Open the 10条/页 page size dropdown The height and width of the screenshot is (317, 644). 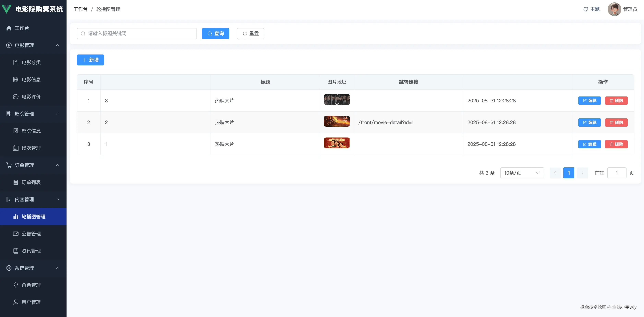[x=522, y=173]
